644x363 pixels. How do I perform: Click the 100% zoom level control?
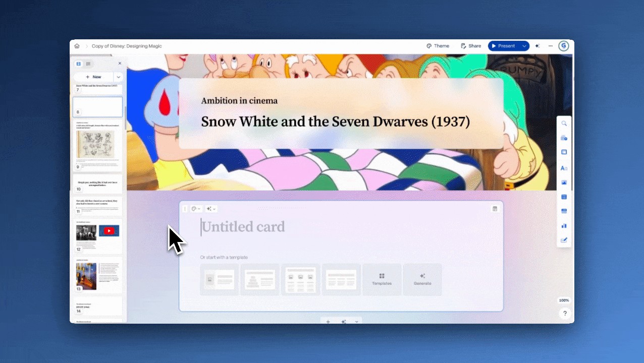[x=564, y=300]
